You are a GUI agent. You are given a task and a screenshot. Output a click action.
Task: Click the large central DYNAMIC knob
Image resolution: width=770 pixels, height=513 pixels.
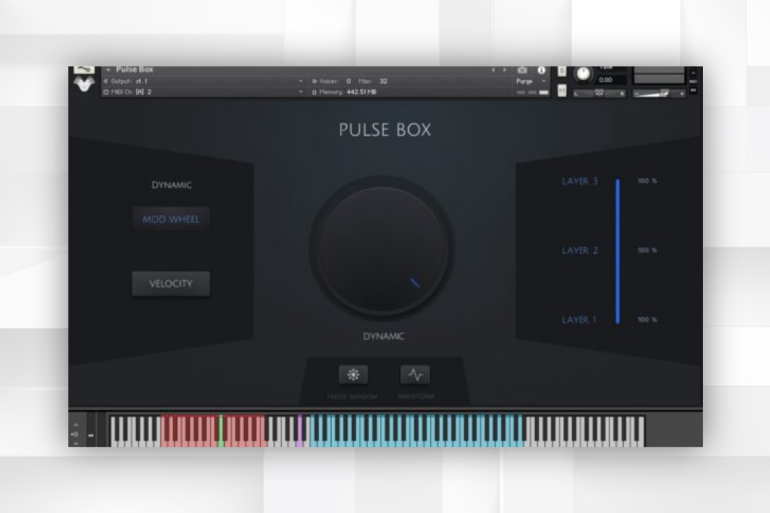[382, 248]
